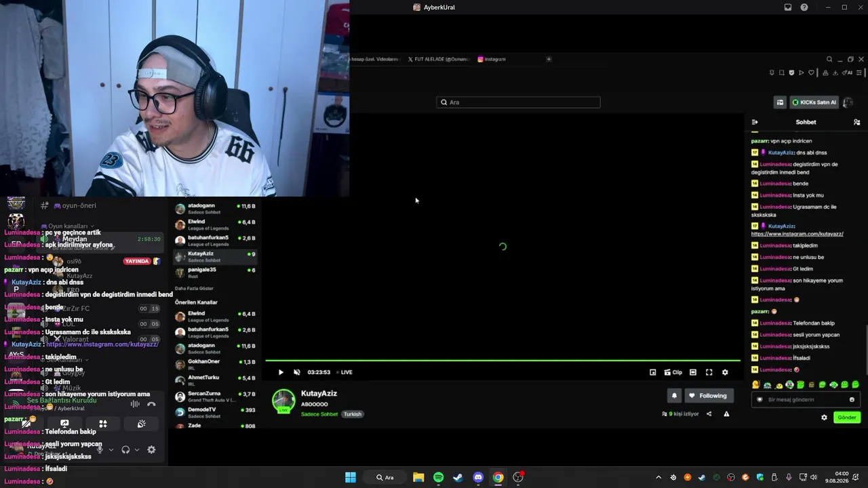Open the Kick gift shop icon
Image resolution: width=868 pixels, height=488 pixels.
(780, 102)
